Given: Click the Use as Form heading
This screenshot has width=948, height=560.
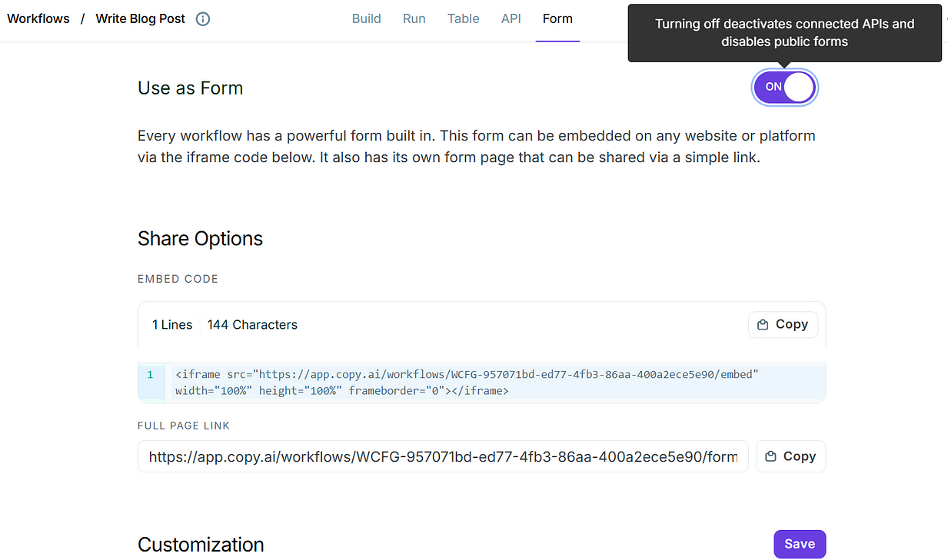Looking at the screenshot, I should click(190, 88).
